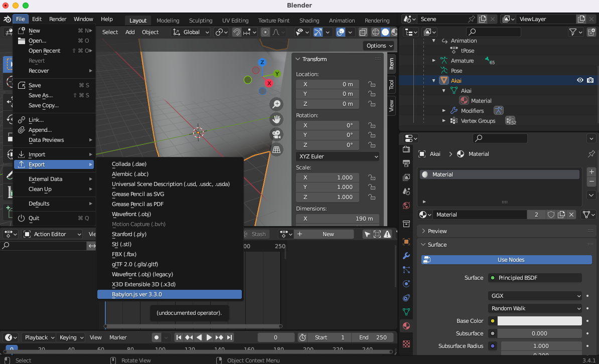Collapse the Surface panel
This screenshot has height=364, width=599.
pos(437,245)
